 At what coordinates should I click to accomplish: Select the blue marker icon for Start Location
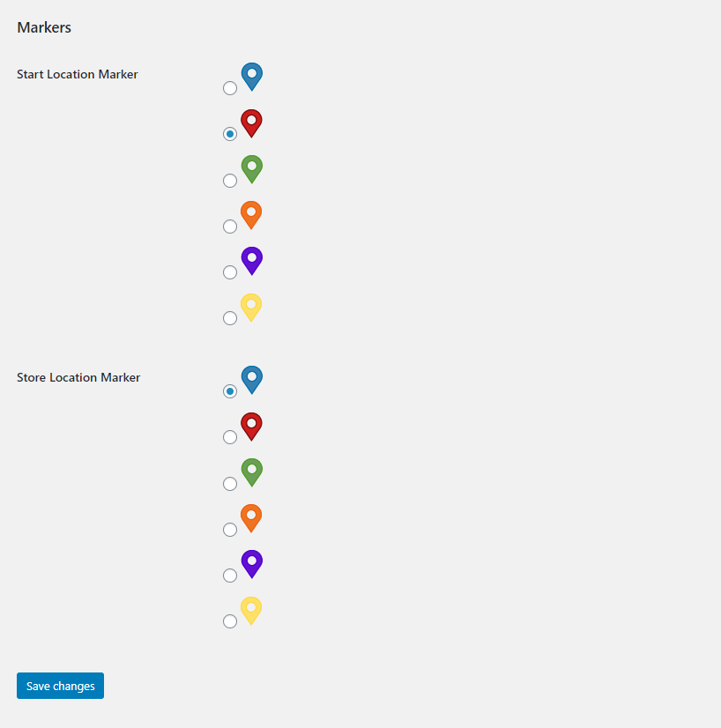[x=251, y=77]
